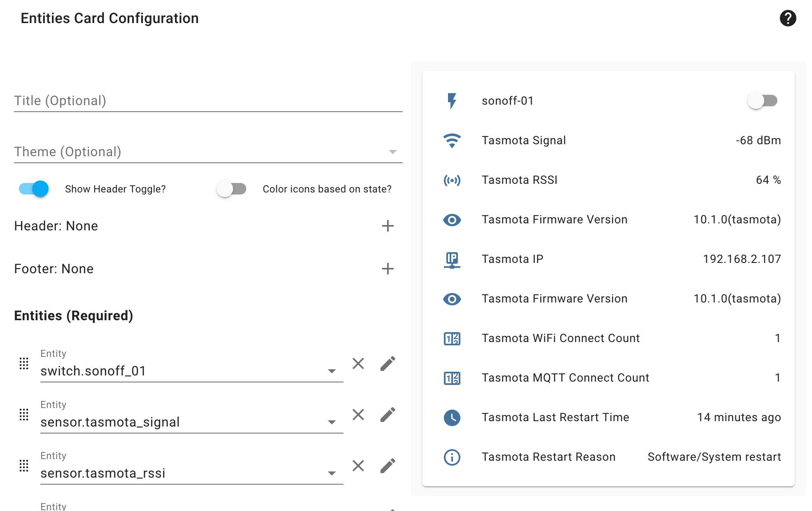812x511 pixels.
Task: Grab the drag handle for sensor.tasmota_rssi
Action: [x=24, y=466]
